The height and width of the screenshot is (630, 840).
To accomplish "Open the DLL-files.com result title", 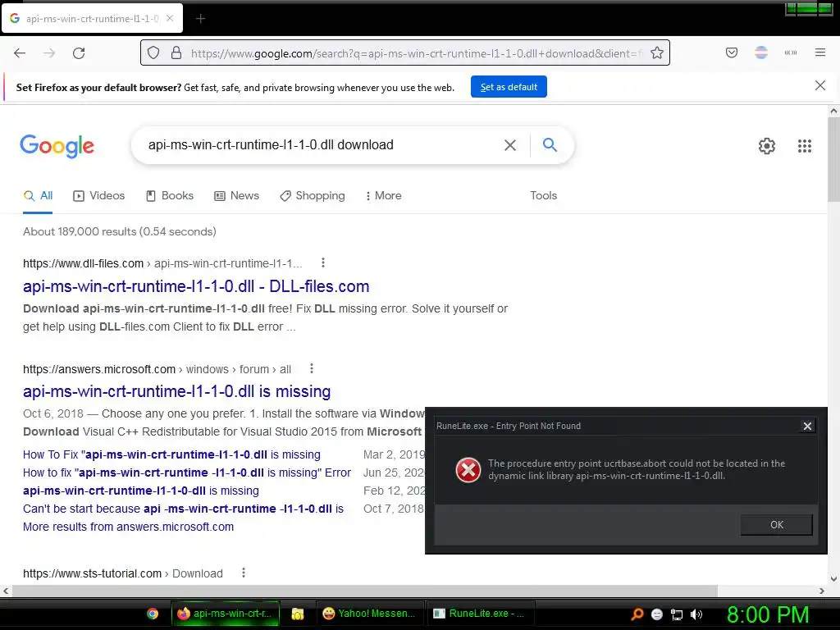I will (x=196, y=286).
